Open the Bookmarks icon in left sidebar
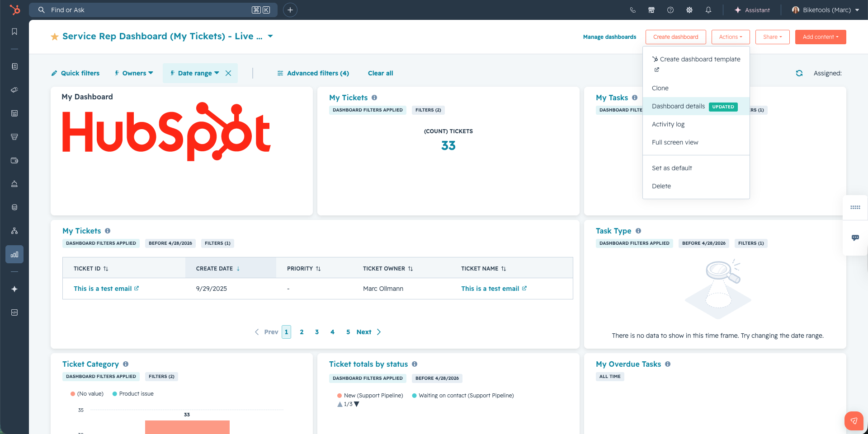 (14, 32)
